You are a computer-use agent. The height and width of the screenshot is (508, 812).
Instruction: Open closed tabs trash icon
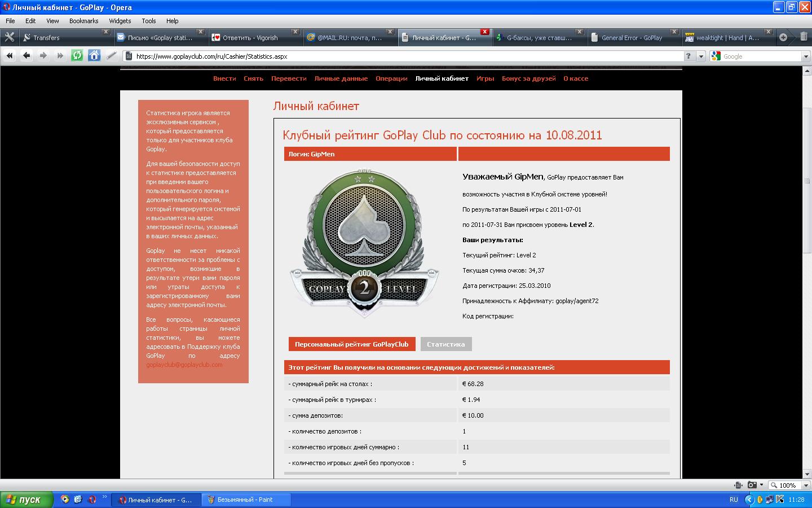[x=804, y=37]
